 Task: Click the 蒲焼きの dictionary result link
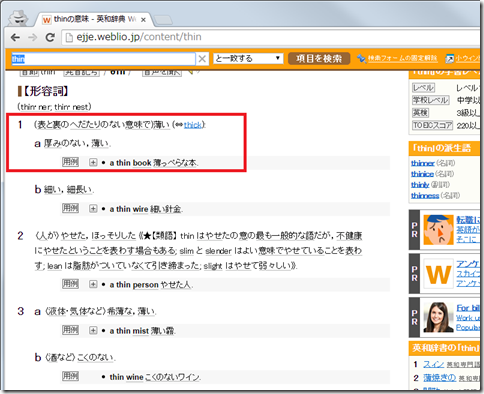439,378
